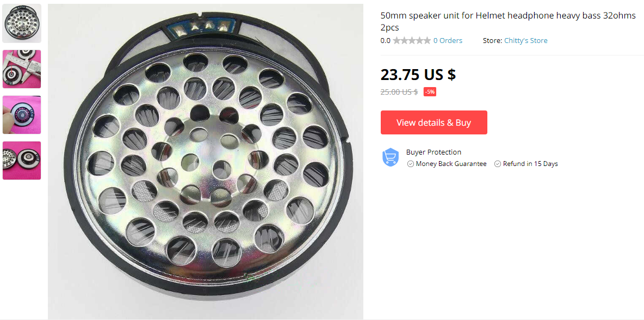Click the 23.75 US $ current price
This screenshot has height=320, width=644.
418,75
